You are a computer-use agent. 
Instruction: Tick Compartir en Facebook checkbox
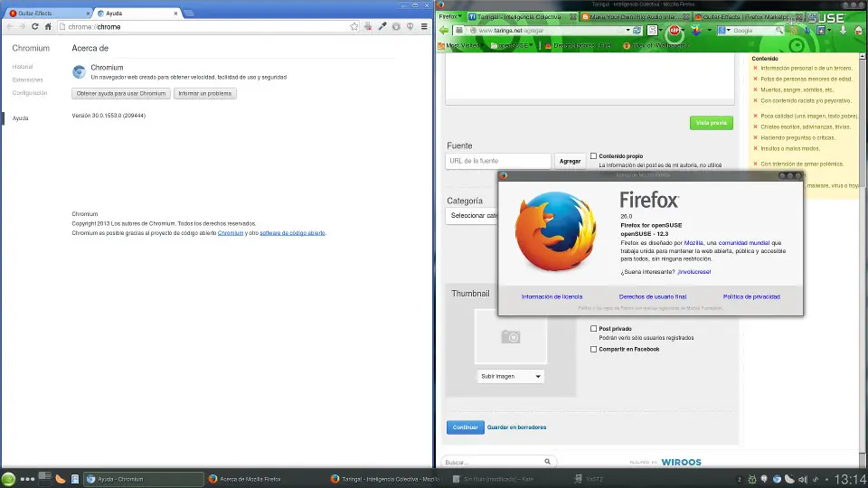[593, 349]
